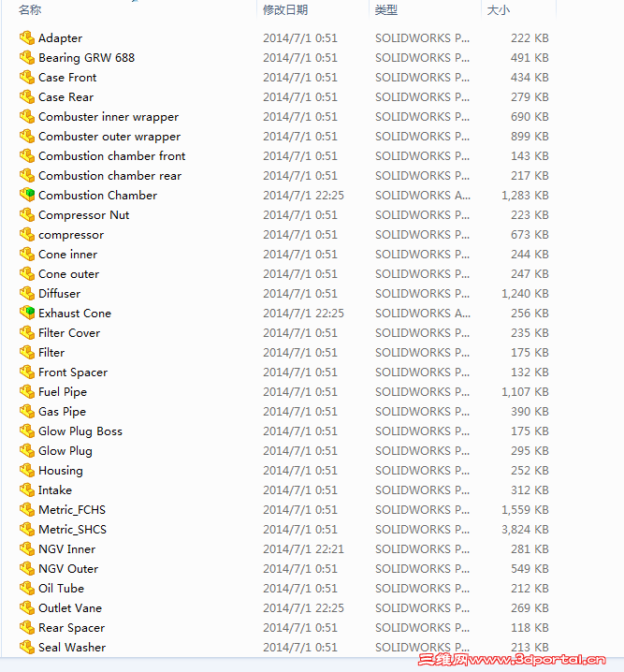Click the Combuster inner wrapper icon
Image resolution: width=624 pixels, height=672 pixels.
coord(27,117)
